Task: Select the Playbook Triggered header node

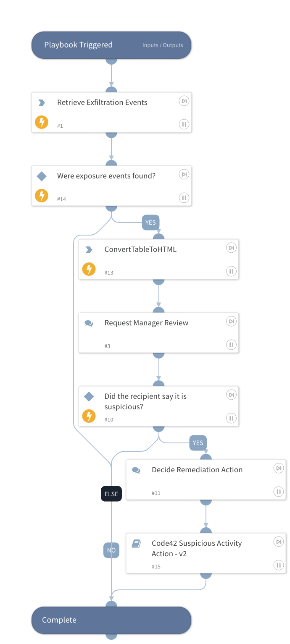Action: tap(79, 45)
